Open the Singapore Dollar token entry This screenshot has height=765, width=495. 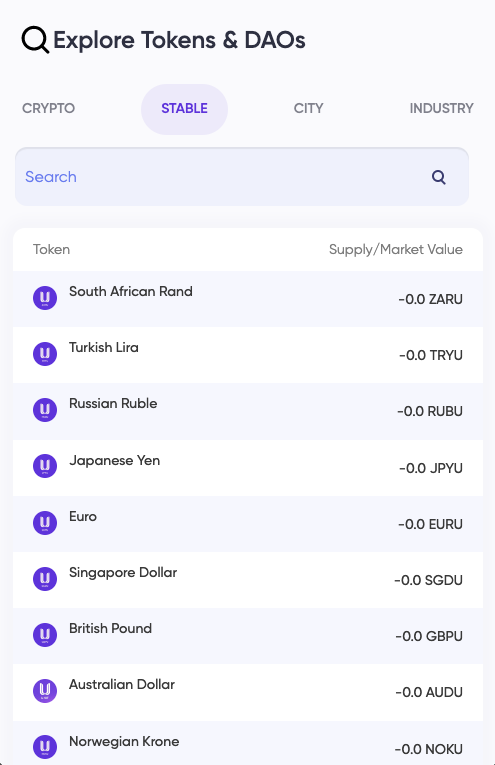click(x=248, y=580)
